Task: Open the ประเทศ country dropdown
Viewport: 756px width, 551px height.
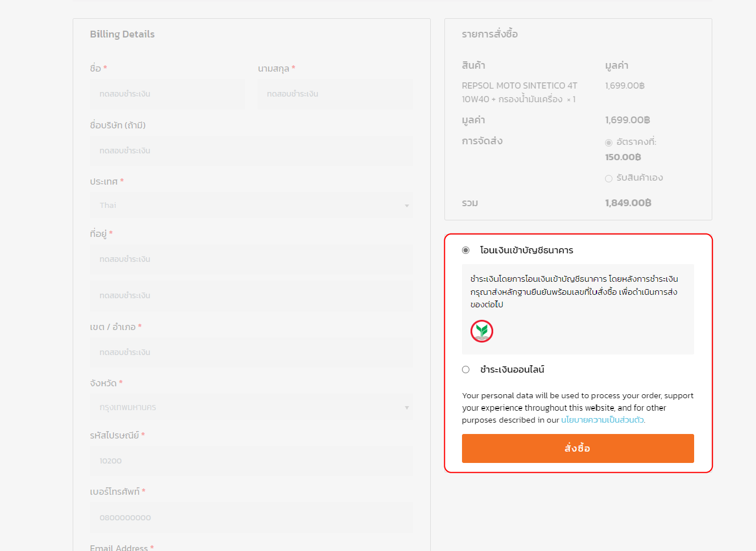Action: click(251, 205)
